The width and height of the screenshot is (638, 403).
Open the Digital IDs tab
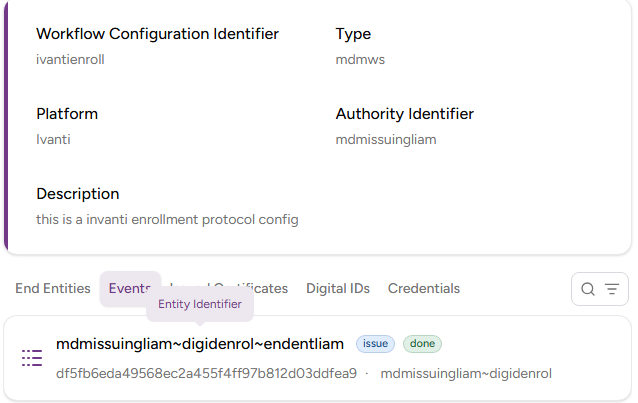coord(338,288)
